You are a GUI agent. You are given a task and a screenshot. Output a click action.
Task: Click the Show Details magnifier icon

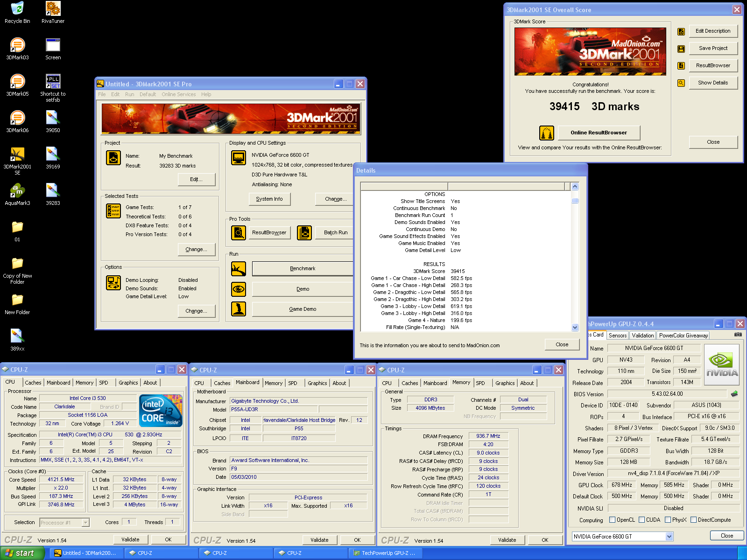[x=681, y=83]
